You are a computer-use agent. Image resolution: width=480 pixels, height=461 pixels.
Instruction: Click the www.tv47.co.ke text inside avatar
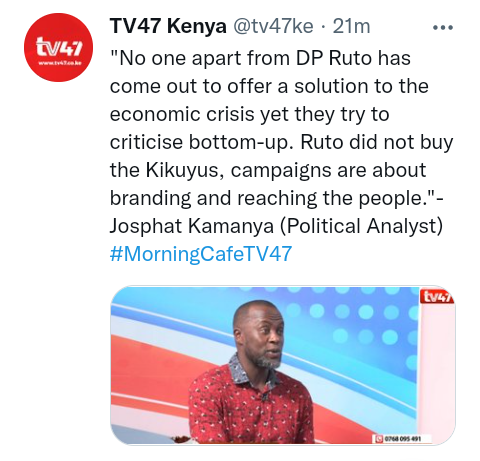(x=59, y=63)
